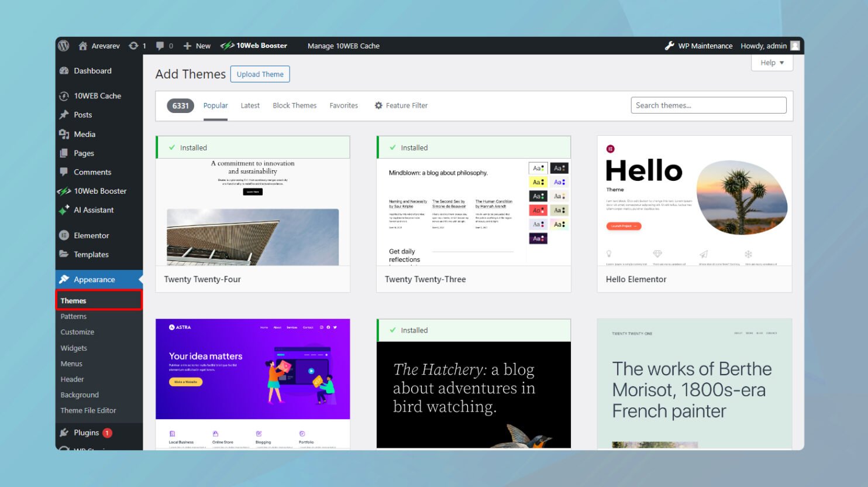Select the Dashboard gauge icon
Screen dimensions: 868x487
point(64,70)
